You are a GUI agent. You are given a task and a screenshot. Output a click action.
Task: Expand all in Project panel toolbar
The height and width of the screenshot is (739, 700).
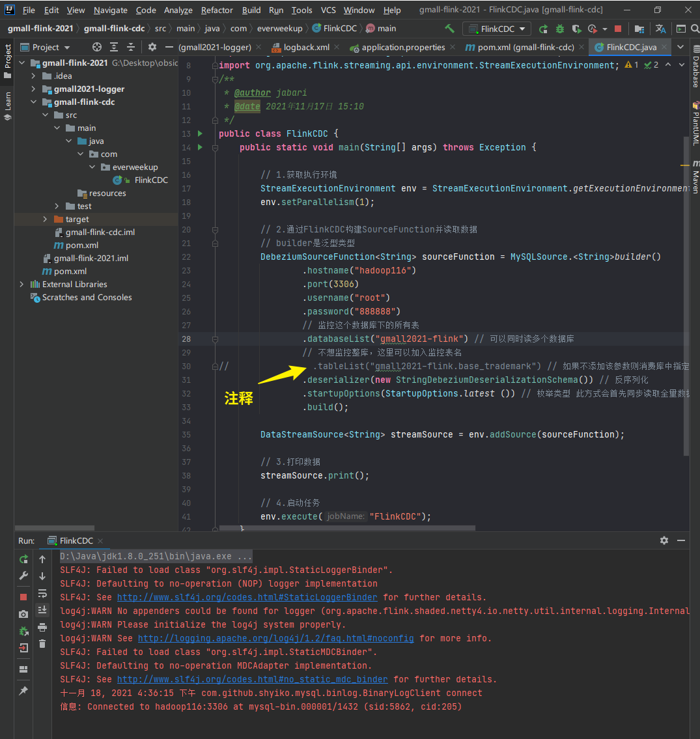point(114,47)
